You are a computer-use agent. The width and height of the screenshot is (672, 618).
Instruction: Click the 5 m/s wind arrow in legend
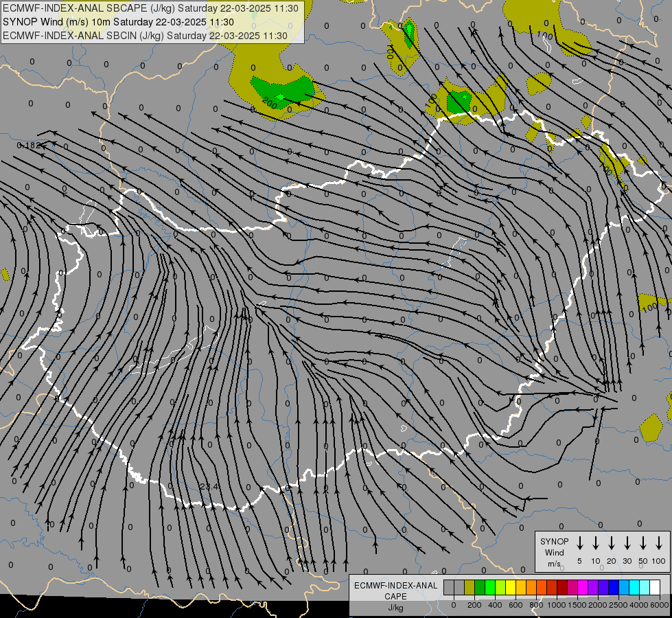(579, 542)
